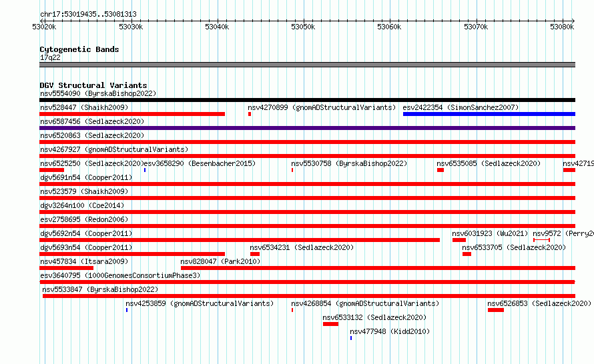Click the red nsv528447 variant bar

pyautogui.click(x=132, y=114)
